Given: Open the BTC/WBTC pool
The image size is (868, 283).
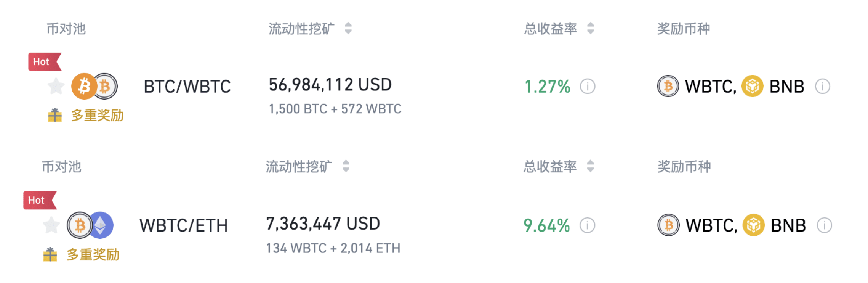Looking at the screenshot, I should (187, 87).
